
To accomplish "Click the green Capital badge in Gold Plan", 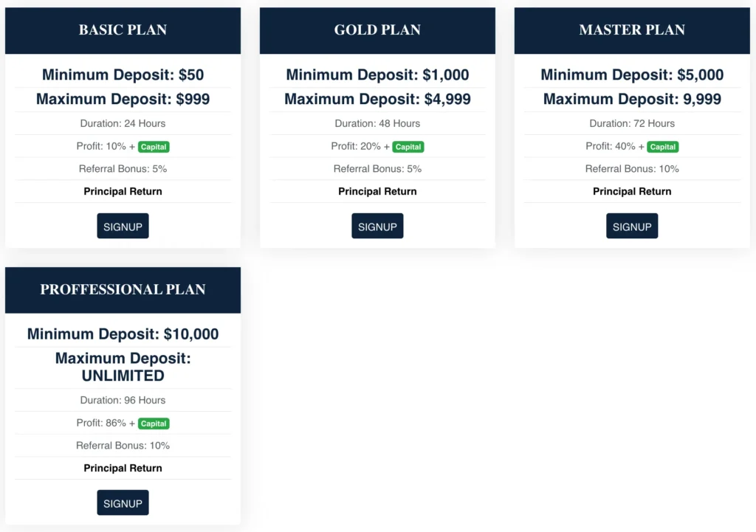I will 408,147.
